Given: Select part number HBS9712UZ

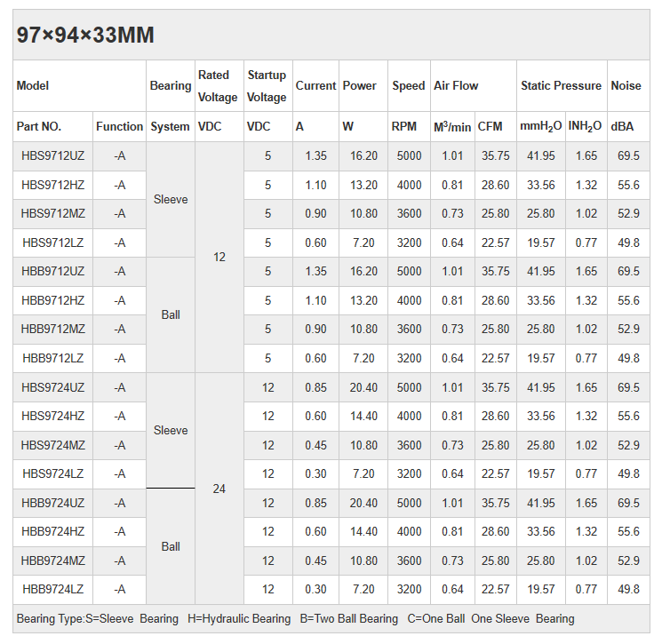Looking at the screenshot, I should 53,155.
